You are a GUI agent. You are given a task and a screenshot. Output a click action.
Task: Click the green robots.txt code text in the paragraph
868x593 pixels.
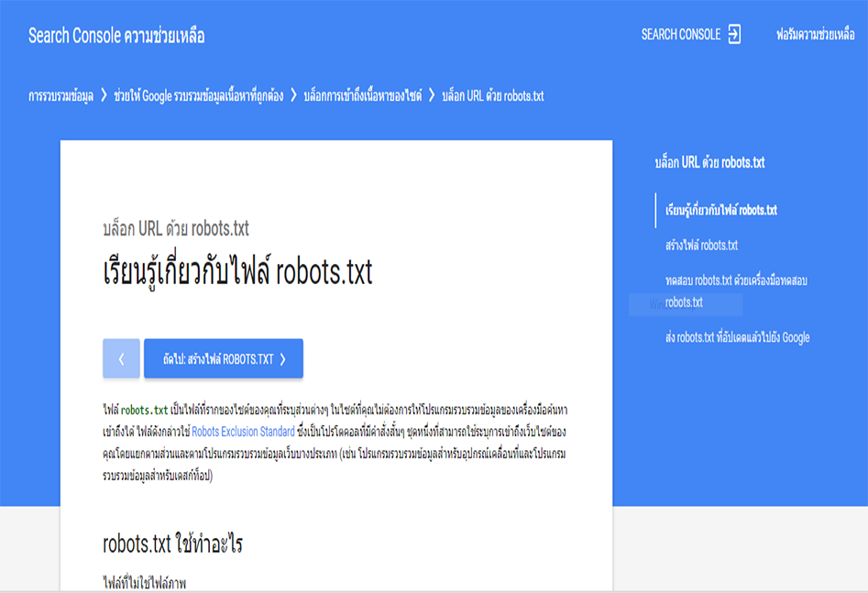[x=144, y=411]
